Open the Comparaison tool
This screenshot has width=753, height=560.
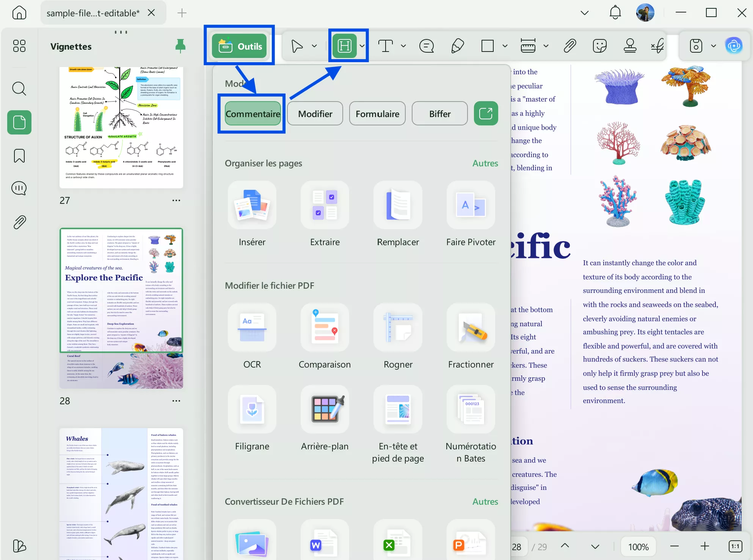[325, 327]
